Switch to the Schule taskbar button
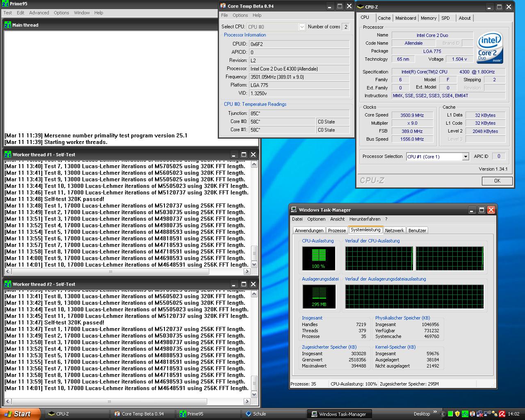This screenshot has height=420, width=525. coord(274,414)
